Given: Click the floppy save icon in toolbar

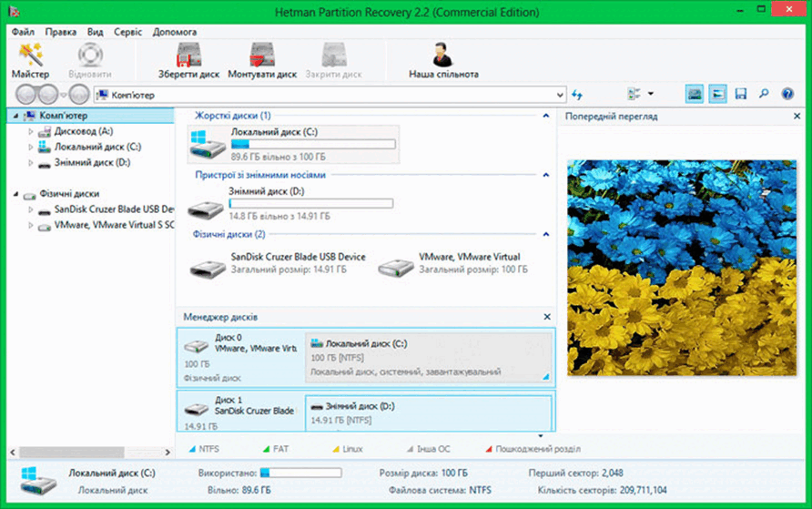Looking at the screenshot, I should pos(740,94).
